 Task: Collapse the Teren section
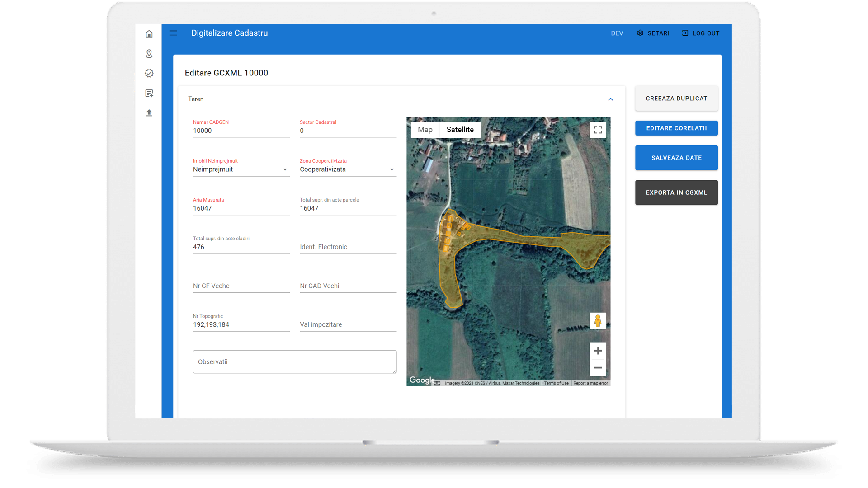(x=610, y=99)
